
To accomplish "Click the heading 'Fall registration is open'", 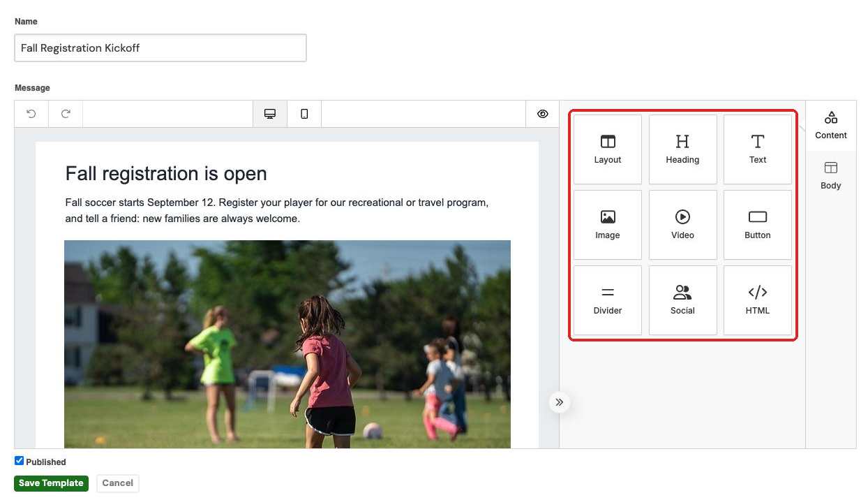I will click(x=166, y=174).
